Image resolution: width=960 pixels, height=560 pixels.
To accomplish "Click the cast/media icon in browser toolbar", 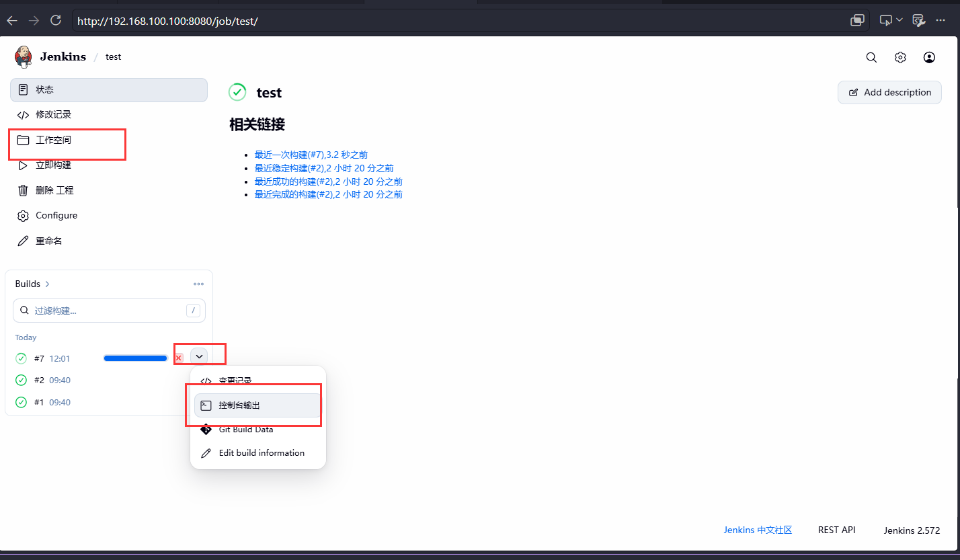I will (x=886, y=20).
